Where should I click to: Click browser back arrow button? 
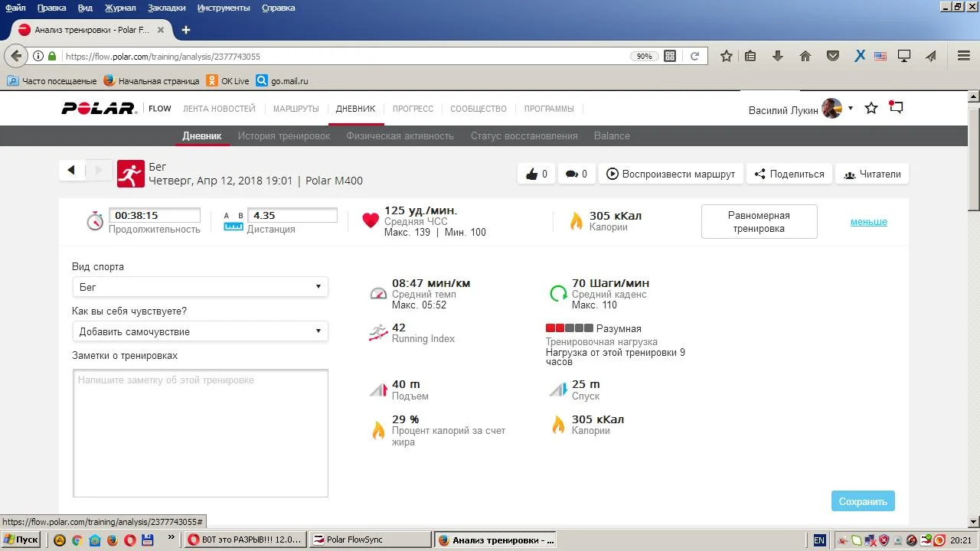(16, 56)
